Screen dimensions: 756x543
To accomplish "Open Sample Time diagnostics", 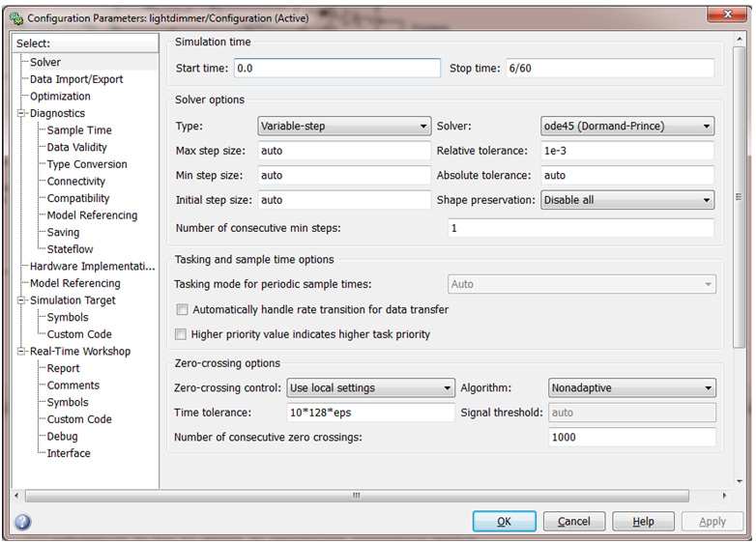I will [x=79, y=130].
